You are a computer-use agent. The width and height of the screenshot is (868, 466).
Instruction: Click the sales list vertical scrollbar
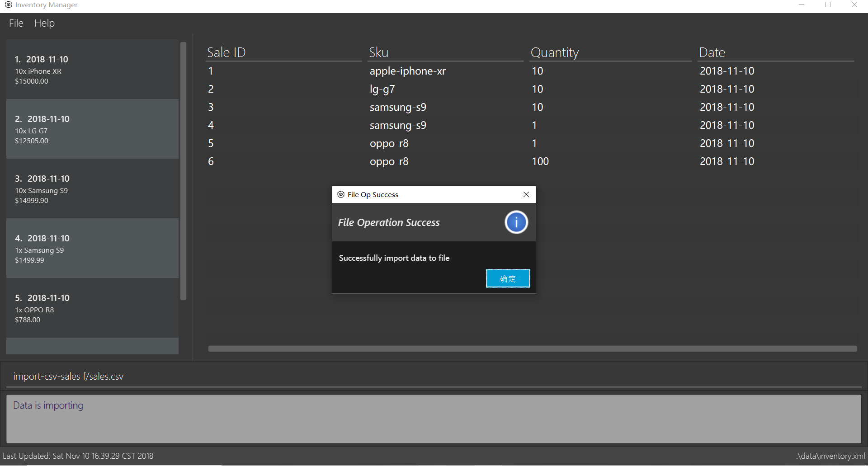pos(183,171)
